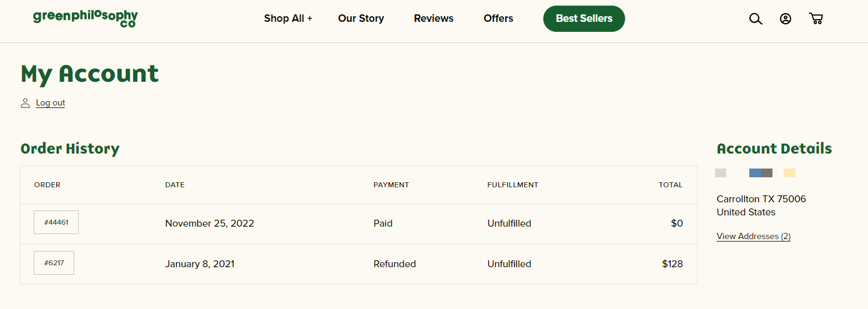Log out of the account
868x309 pixels.
click(51, 103)
